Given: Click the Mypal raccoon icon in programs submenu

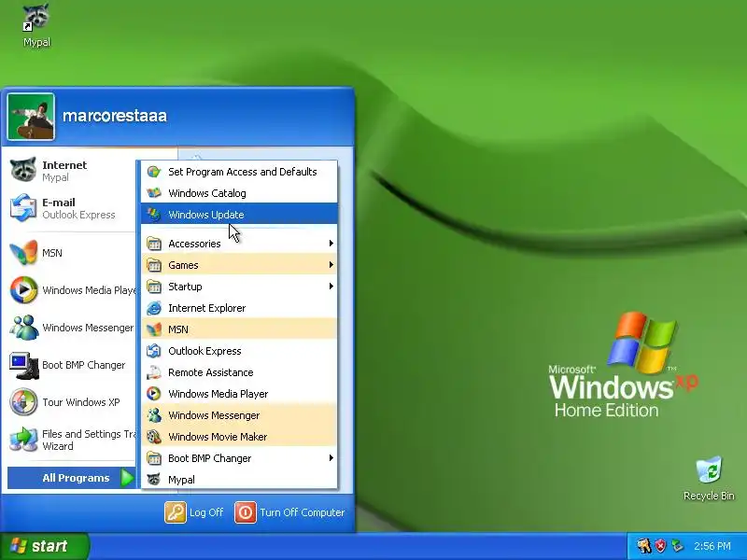Looking at the screenshot, I should tap(154, 479).
